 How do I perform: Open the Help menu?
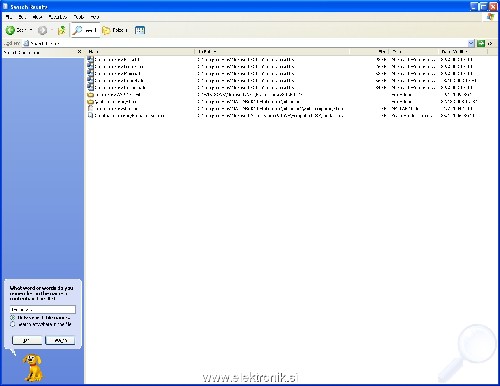tap(95, 17)
